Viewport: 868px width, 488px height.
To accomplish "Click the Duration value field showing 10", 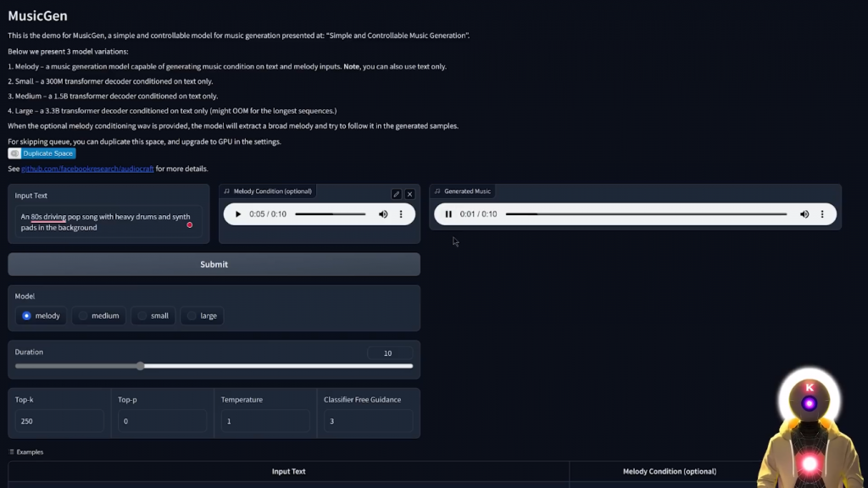I will 390,353.
